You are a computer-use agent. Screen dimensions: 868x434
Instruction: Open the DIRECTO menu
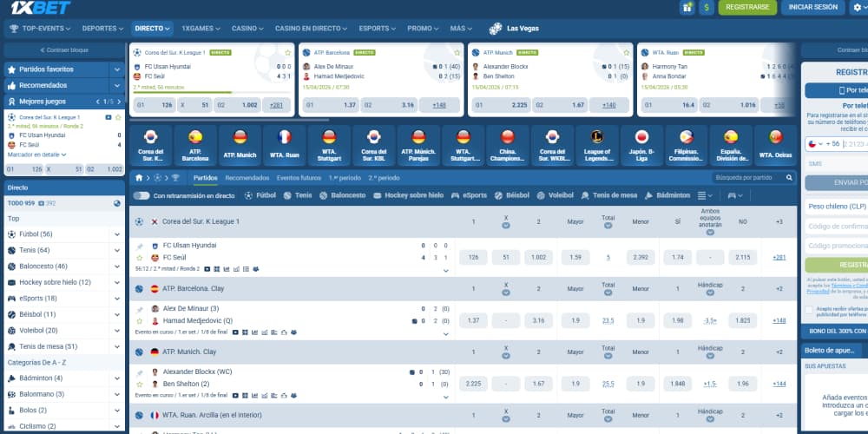(152, 29)
